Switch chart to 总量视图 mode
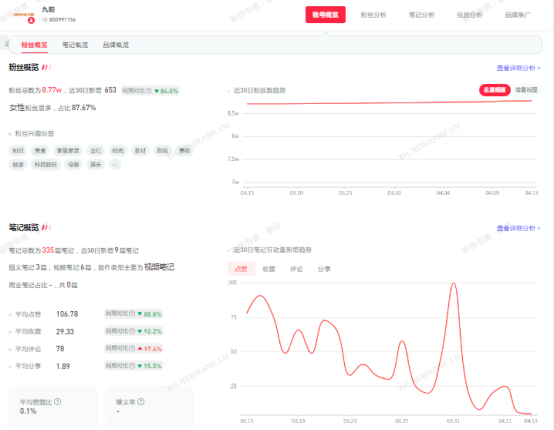Viewport: 554px width, 430px height. pos(495,90)
